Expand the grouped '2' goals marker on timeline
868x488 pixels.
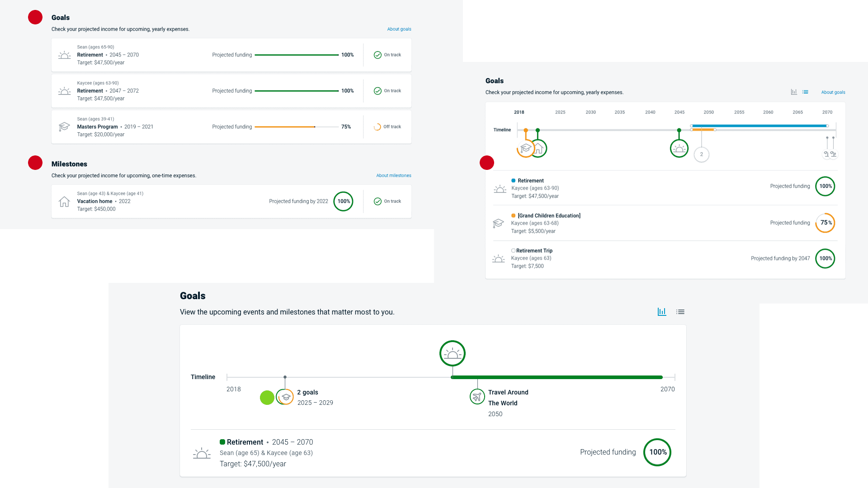pyautogui.click(x=702, y=155)
